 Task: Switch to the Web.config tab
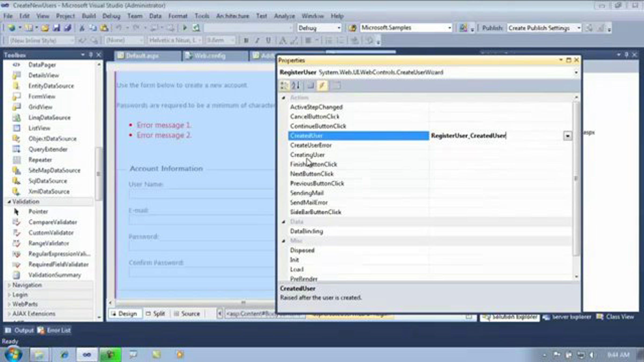click(210, 56)
